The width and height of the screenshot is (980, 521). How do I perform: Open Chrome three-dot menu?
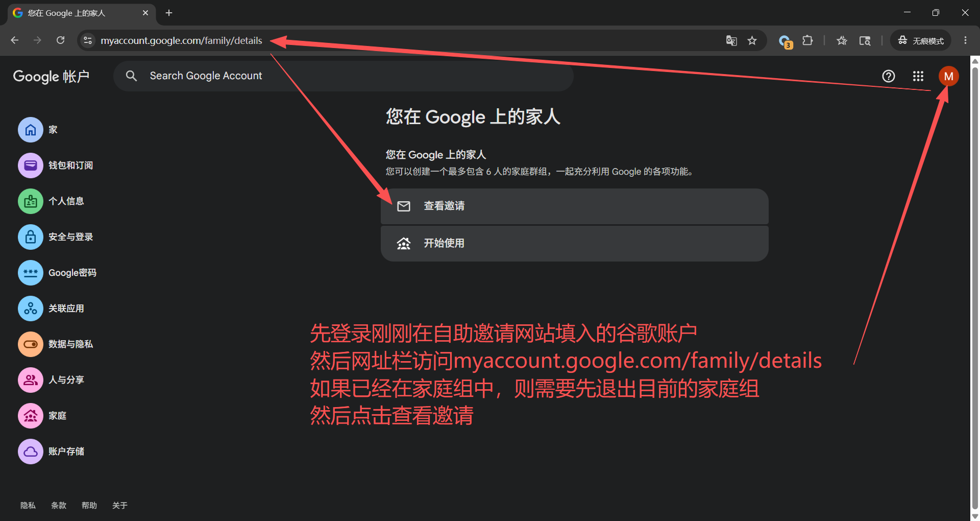pyautogui.click(x=965, y=40)
